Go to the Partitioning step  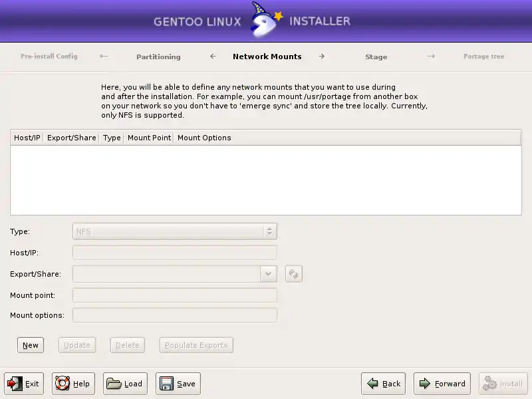158,57
